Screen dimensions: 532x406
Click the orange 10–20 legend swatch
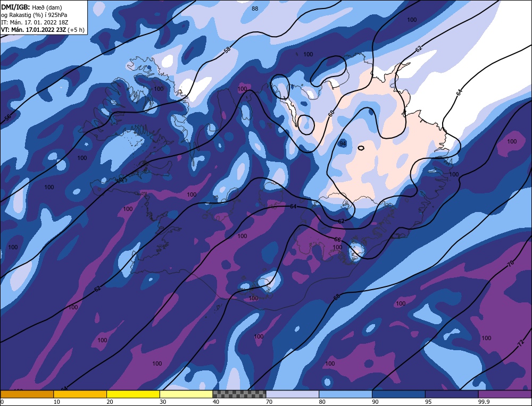pyautogui.click(x=80, y=394)
